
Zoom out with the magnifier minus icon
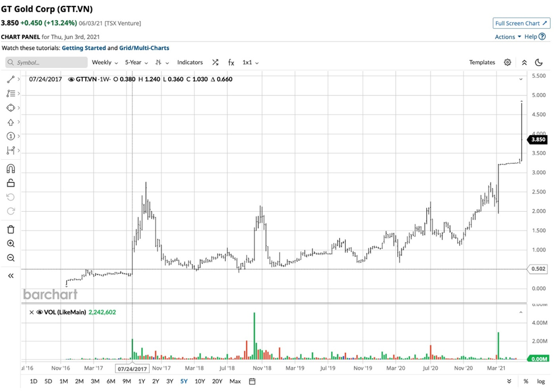pyautogui.click(x=11, y=258)
